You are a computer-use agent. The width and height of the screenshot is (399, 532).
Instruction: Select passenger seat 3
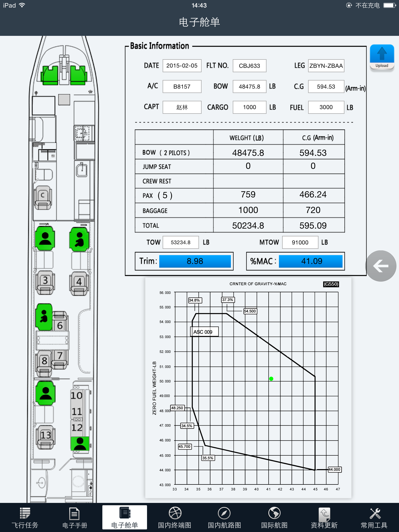[45, 282]
